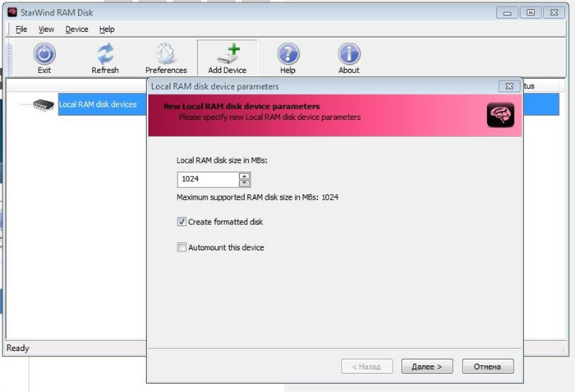The width and height of the screenshot is (575, 392).
Task: Click the RAM chip icon in the tree
Action: [44, 105]
